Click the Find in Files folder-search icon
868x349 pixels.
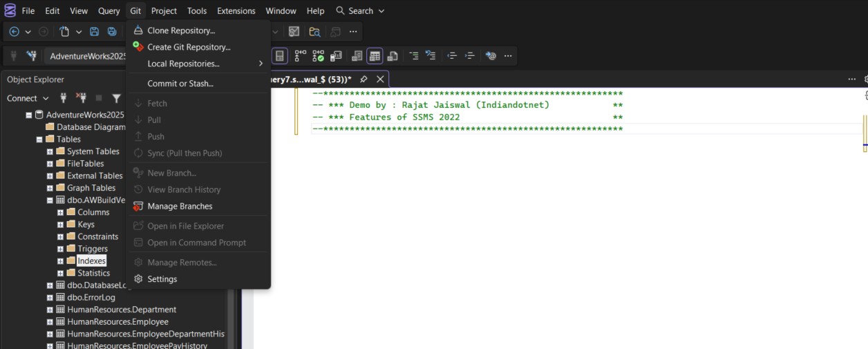point(314,32)
